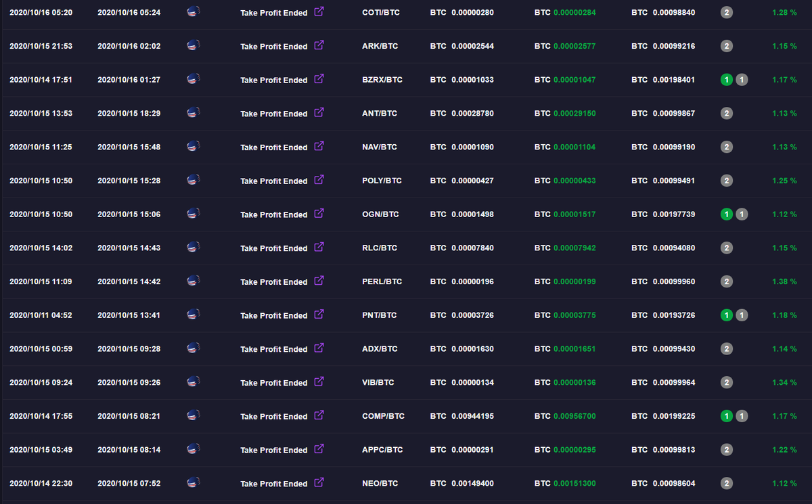Click the green 1 badge in OGN/BTC row
812x504 pixels.
(x=727, y=214)
